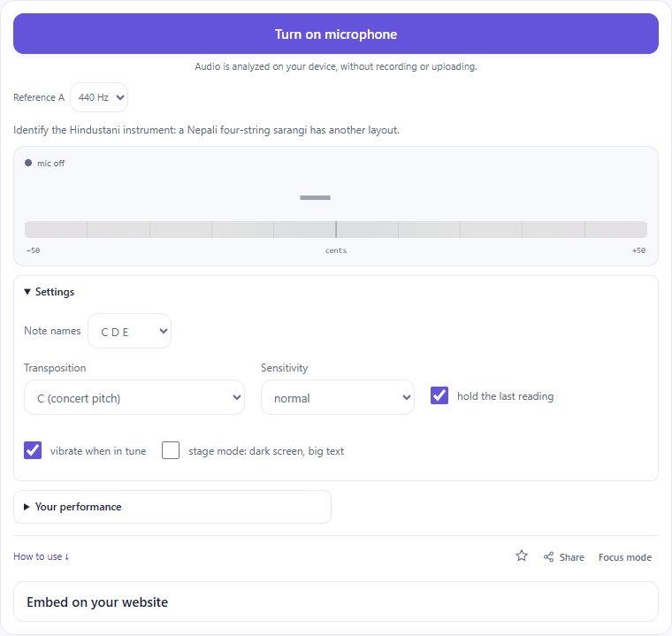Click the Audio is analyzed on your device note
This screenshot has width=672, height=636.
336,66
